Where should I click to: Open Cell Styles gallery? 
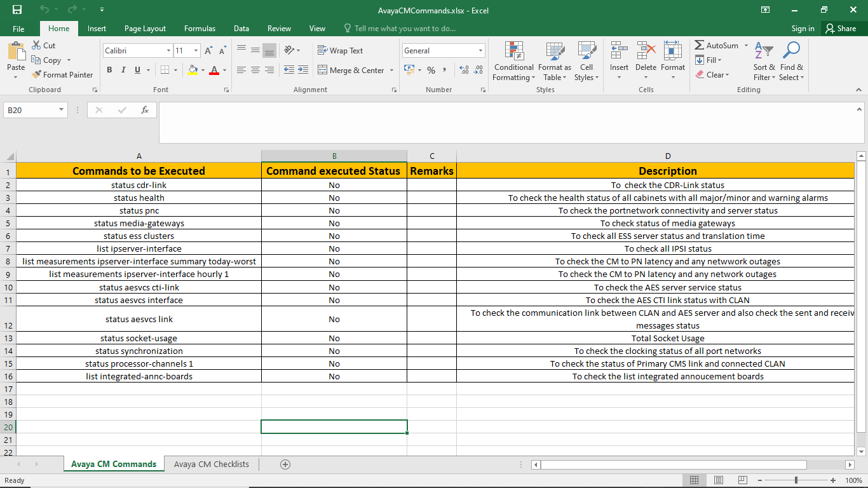coord(587,62)
